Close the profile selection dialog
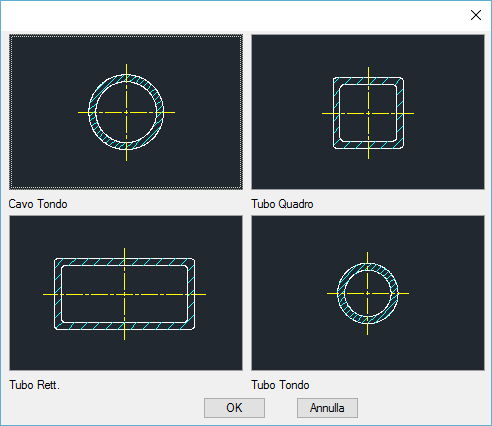 click(x=476, y=15)
